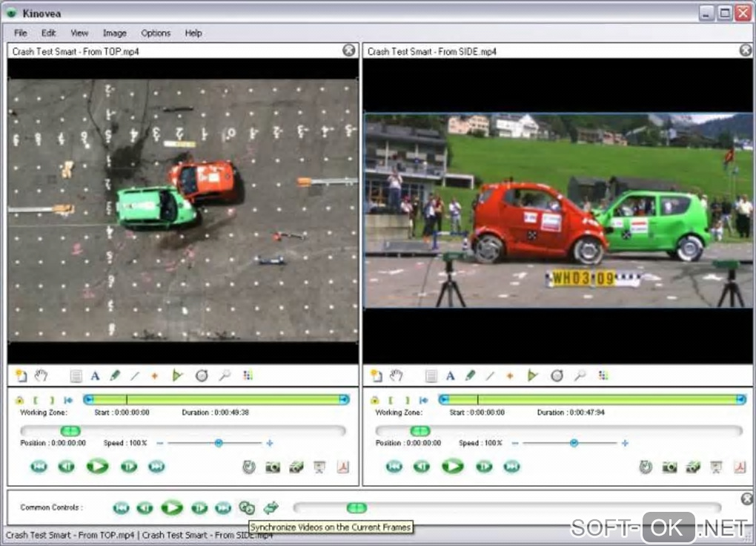Select the hand move tool in the SIDE video toolbar
The width and height of the screenshot is (756, 546).
397,375
